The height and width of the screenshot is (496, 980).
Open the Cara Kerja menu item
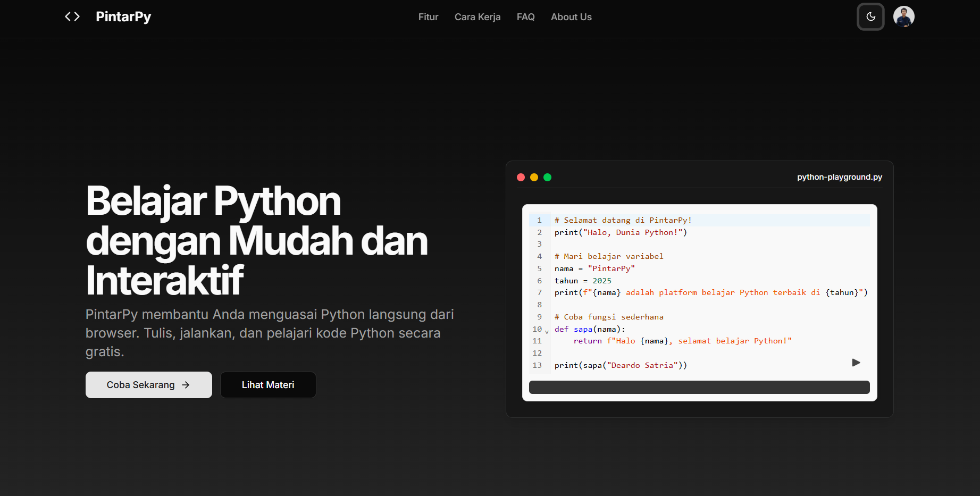click(478, 17)
